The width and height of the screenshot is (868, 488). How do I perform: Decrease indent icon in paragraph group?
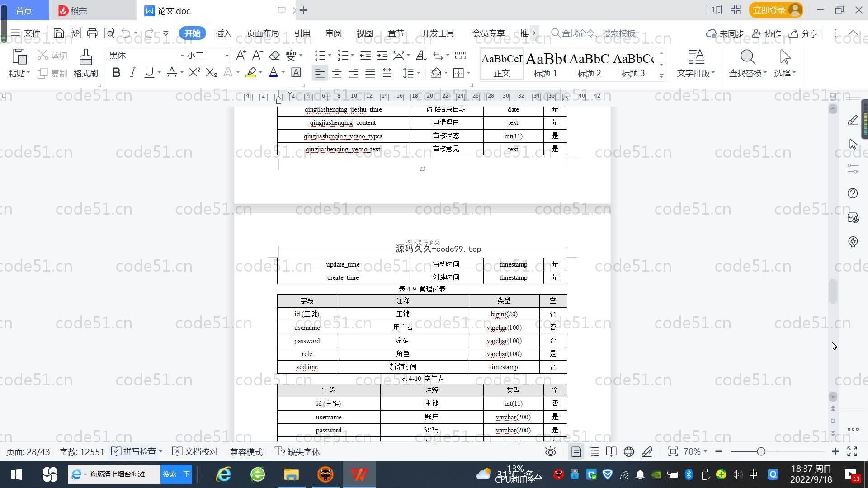[365, 55]
